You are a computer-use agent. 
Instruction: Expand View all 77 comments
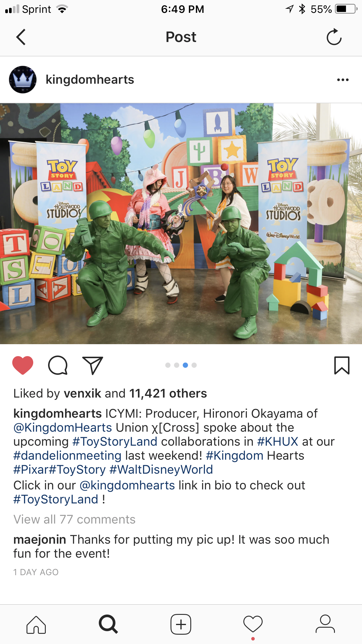74,519
